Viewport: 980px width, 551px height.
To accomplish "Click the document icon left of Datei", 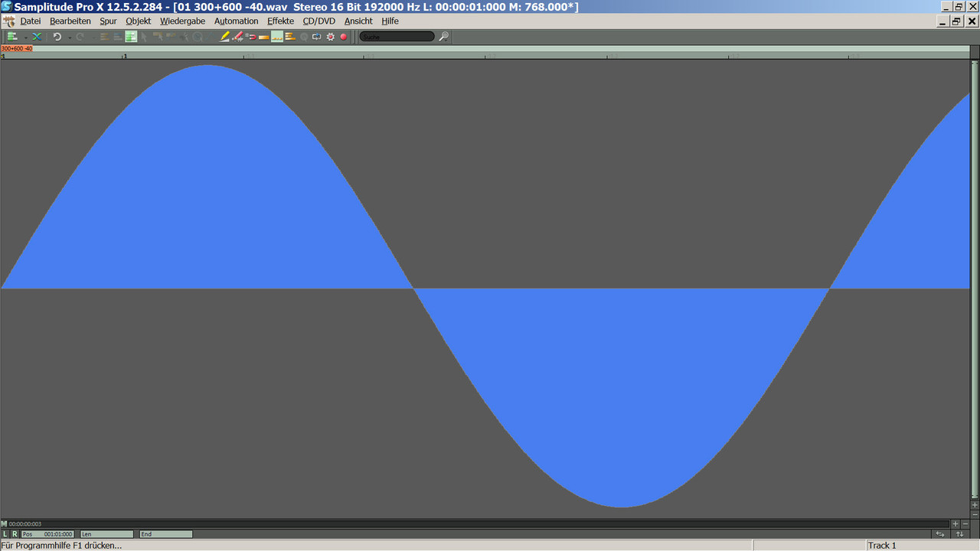I will tap(9, 21).
